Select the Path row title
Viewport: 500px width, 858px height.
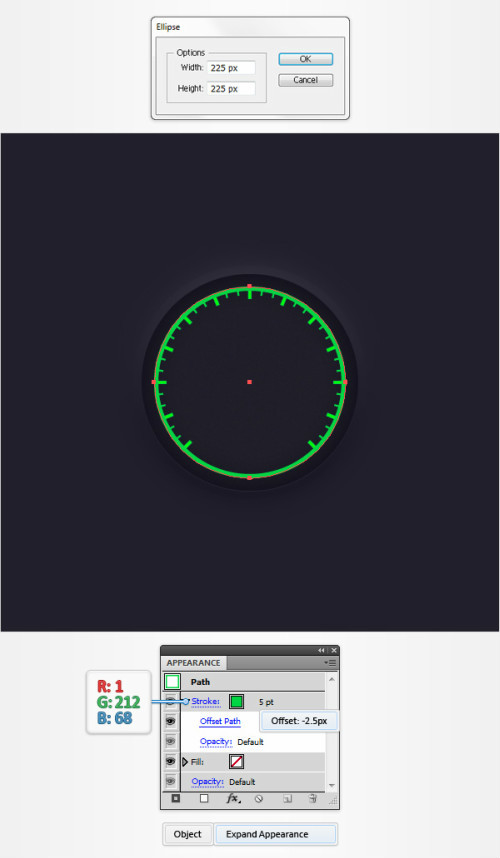tap(200, 682)
